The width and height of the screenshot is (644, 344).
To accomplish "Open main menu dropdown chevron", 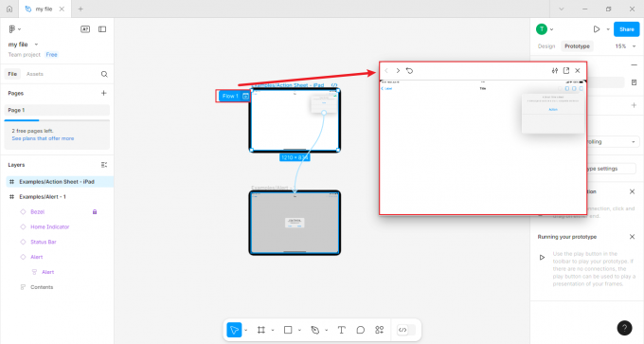I will [19, 29].
